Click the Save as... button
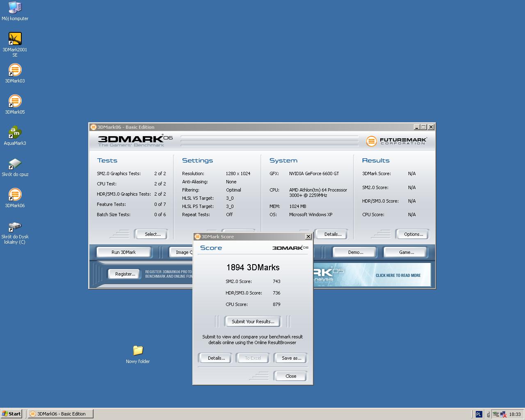The image size is (525, 420). pyautogui.click(x=291, y=358)
